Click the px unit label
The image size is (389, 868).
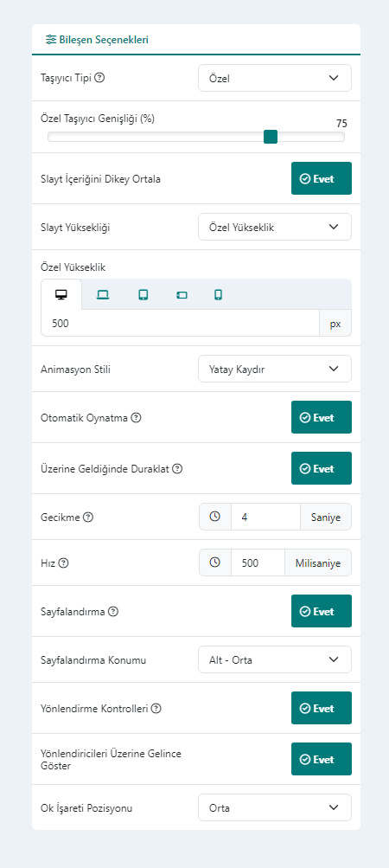coord(335,324)
